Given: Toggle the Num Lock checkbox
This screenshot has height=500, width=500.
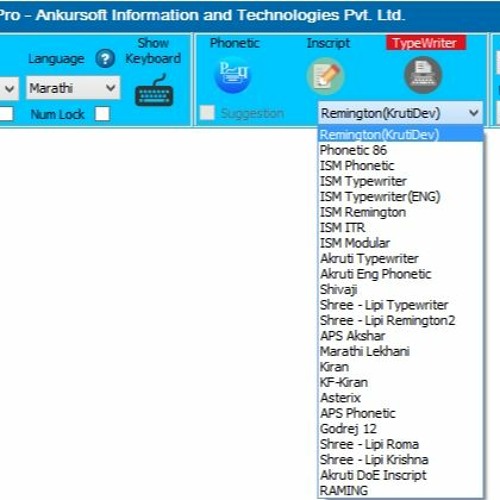Looking at the screenshot, I should point(102,114).
